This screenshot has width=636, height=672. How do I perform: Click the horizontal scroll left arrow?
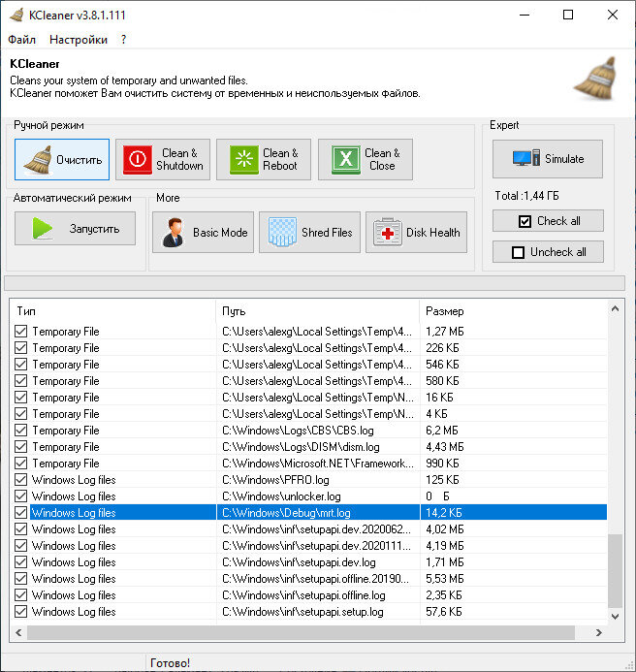(x=18, y=632)
